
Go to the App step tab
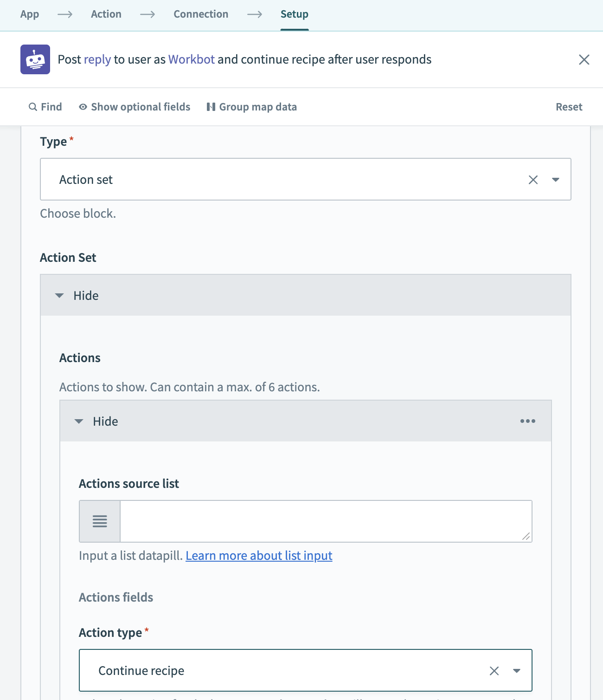tap(30, 14)
